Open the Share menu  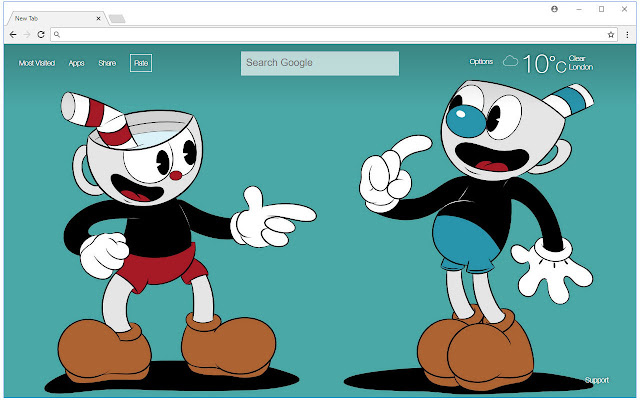click(x=107, y=63)
